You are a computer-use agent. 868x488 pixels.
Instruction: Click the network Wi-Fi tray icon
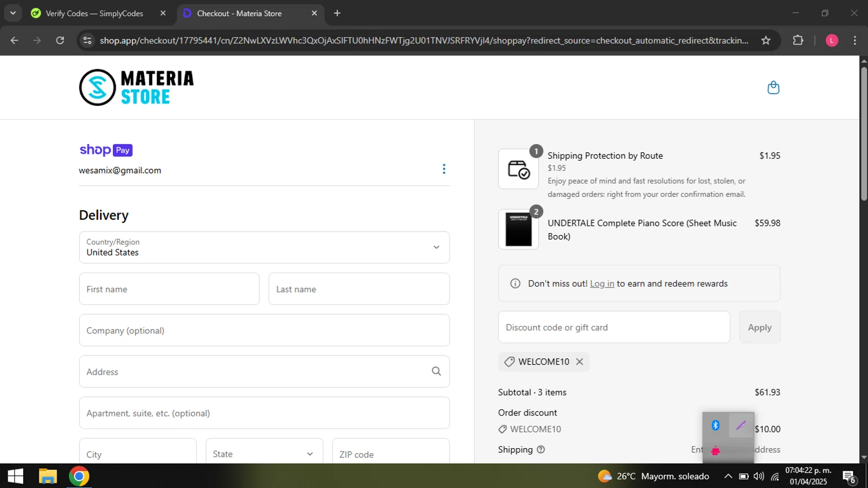775,476
